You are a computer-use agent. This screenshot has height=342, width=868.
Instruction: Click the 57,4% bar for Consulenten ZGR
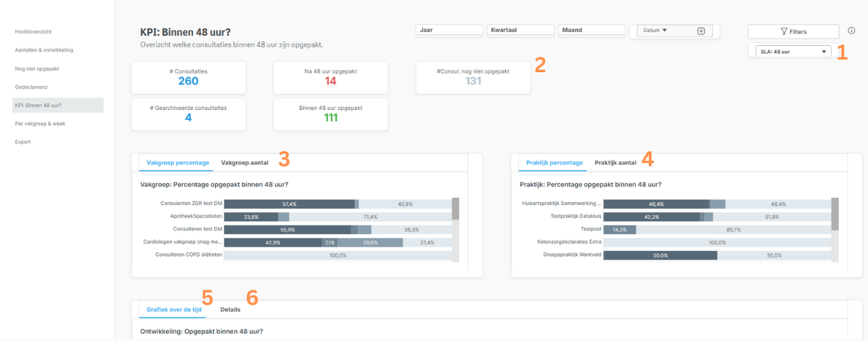point(289,204)
